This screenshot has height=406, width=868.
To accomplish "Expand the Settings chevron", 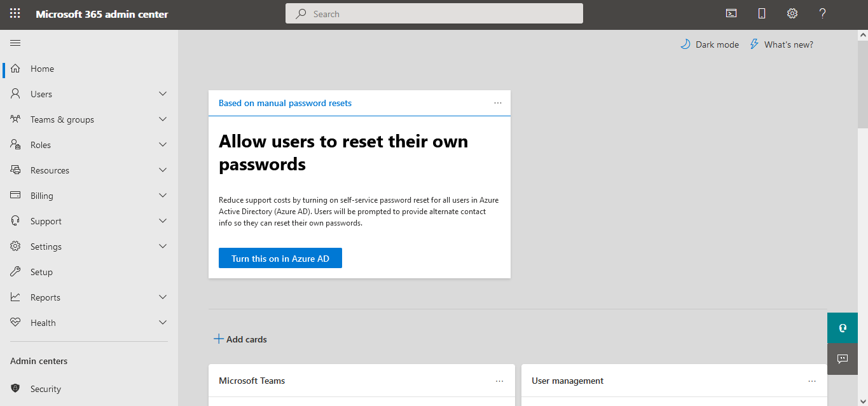I will coord(163,247).
